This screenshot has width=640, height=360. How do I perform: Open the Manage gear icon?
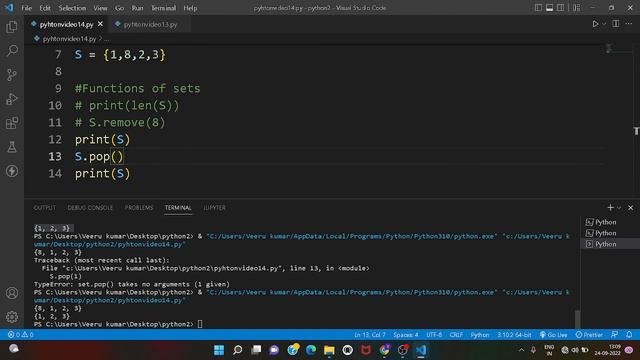click(x=12, y=317)
